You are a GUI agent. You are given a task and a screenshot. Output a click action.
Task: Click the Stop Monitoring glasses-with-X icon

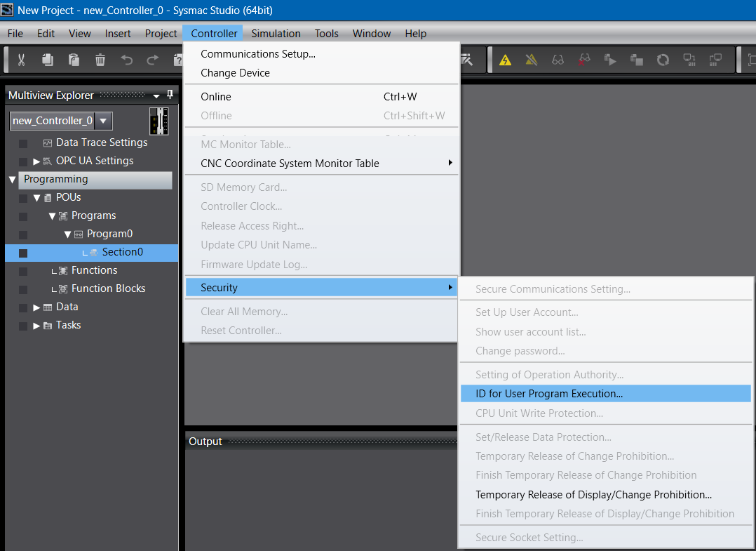click(x=584, y=60)
